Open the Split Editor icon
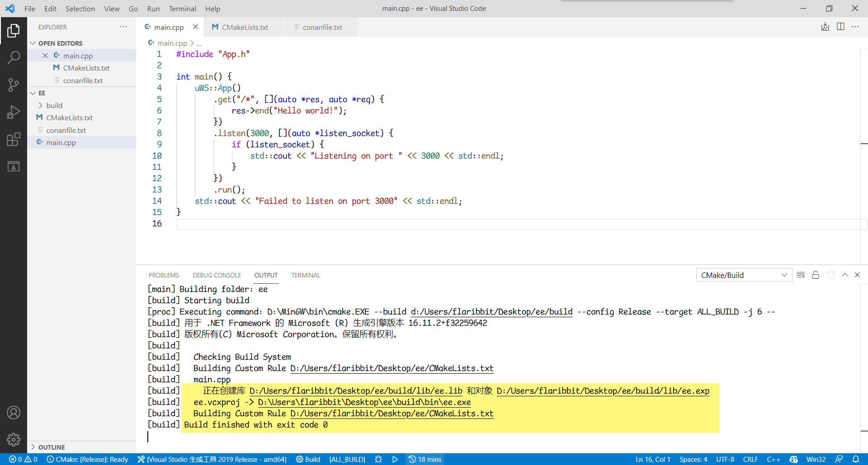 click(x=840, y=27)
